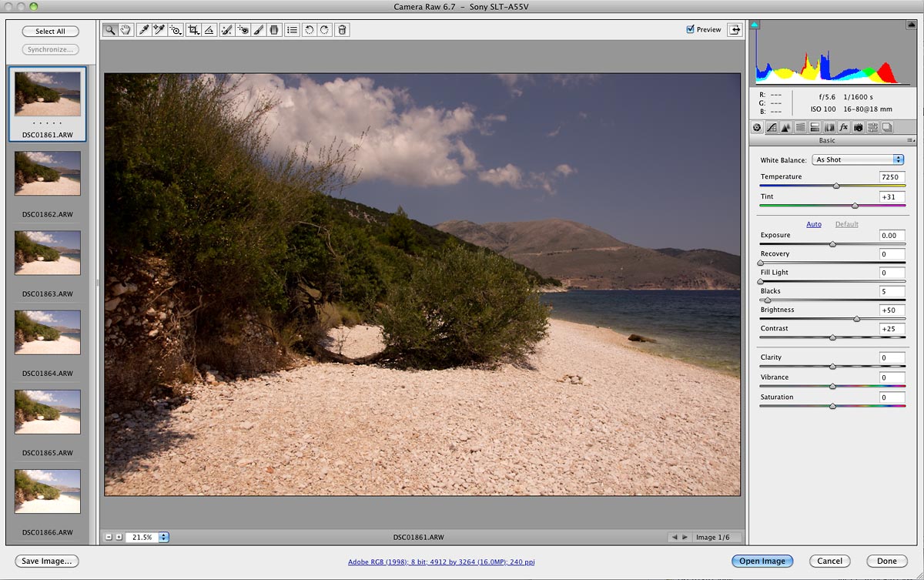Mark image for deletion with trash icon
Viewport: 924px width, 580px height.
(x=342, y=30)
